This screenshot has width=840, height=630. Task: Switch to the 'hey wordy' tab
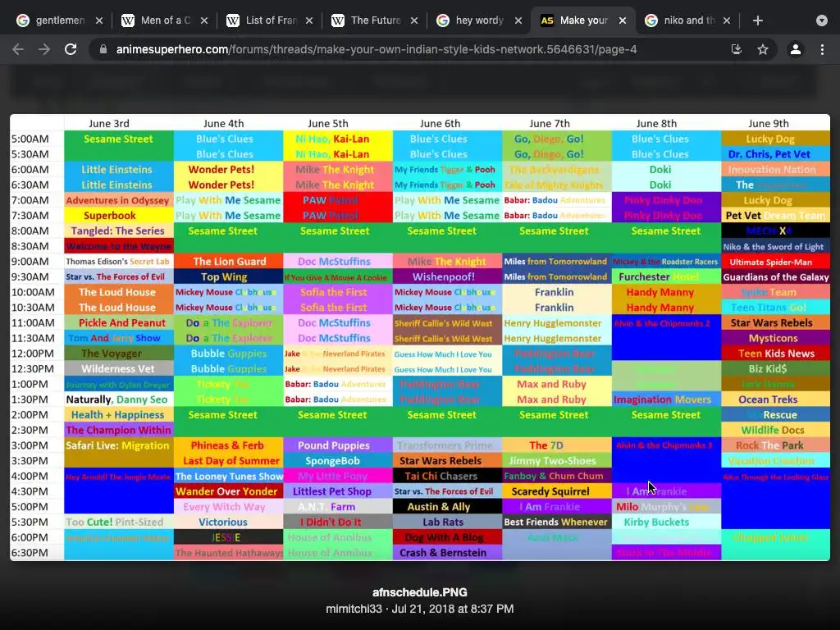478,21
